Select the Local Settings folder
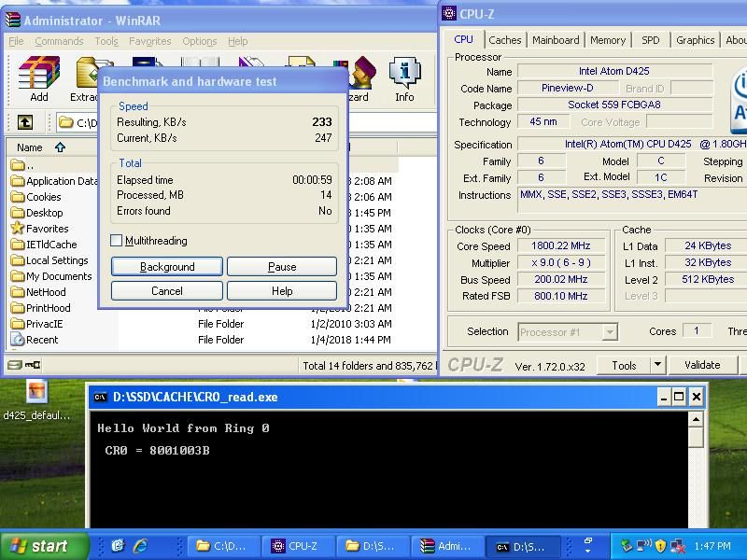747x560 pixels. 50,260
